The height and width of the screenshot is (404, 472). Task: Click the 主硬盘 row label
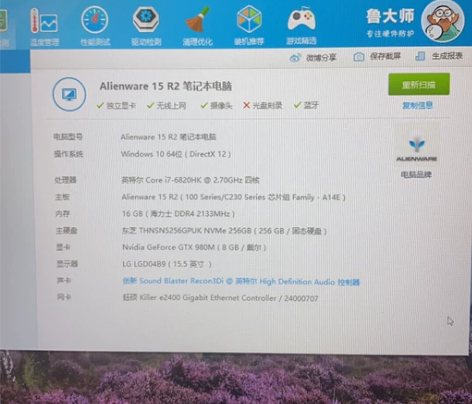[x=67, y=230]
